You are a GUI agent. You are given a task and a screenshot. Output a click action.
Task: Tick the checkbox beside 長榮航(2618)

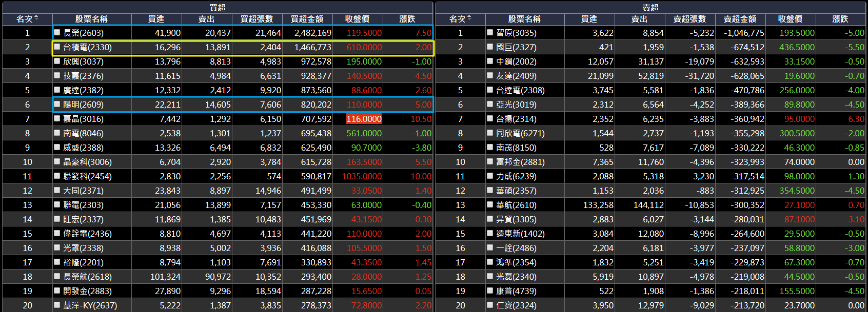57,276
